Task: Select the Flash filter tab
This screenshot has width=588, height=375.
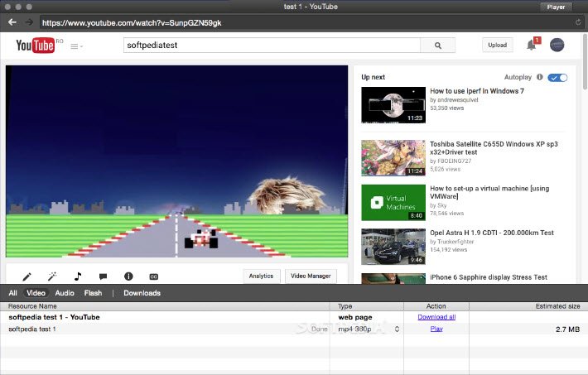Action: point(93,293)
